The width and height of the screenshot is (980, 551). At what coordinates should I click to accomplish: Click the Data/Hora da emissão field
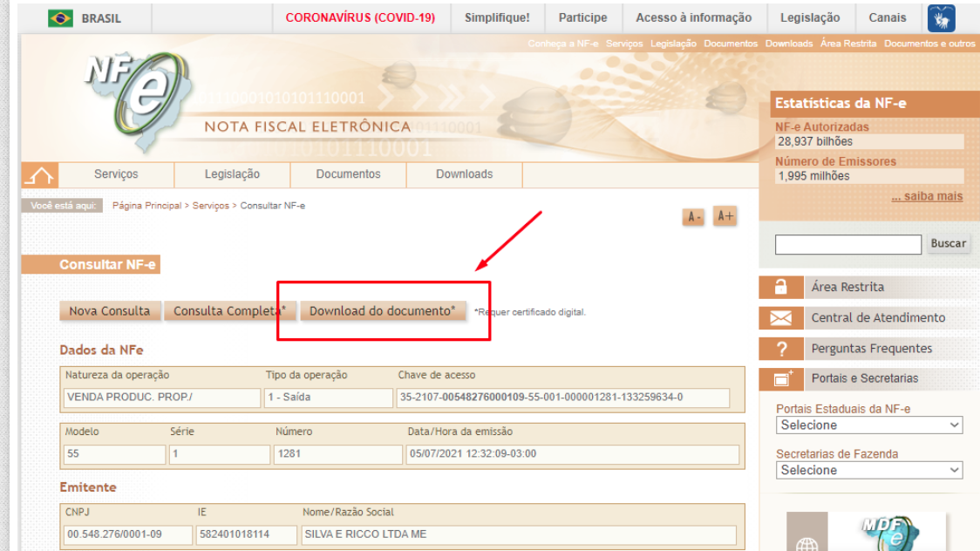[573, 454]
